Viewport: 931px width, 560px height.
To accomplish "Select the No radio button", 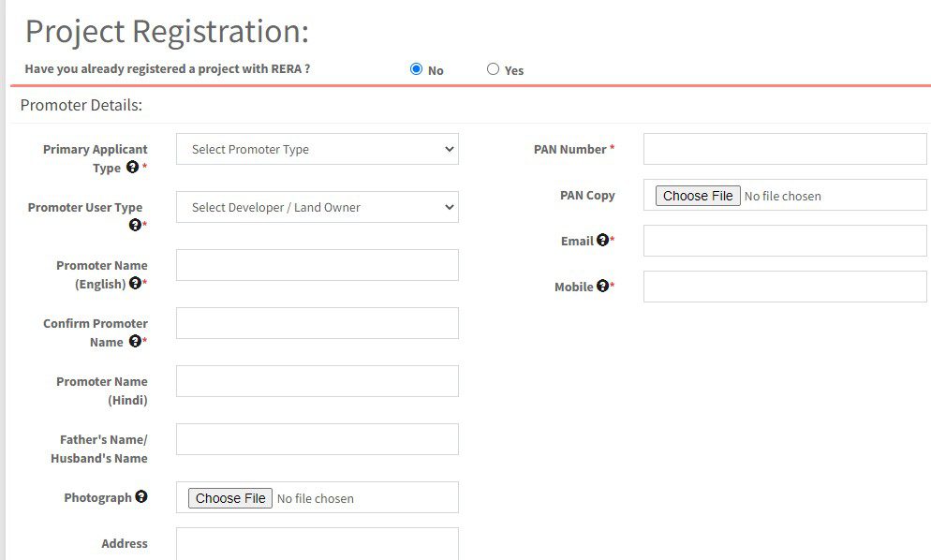I will point(417,69).
